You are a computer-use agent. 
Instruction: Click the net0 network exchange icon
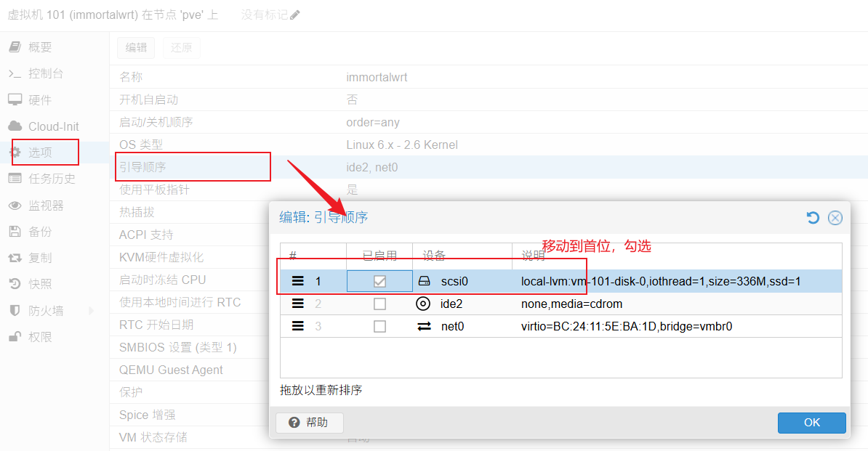(x=424, y=327)
